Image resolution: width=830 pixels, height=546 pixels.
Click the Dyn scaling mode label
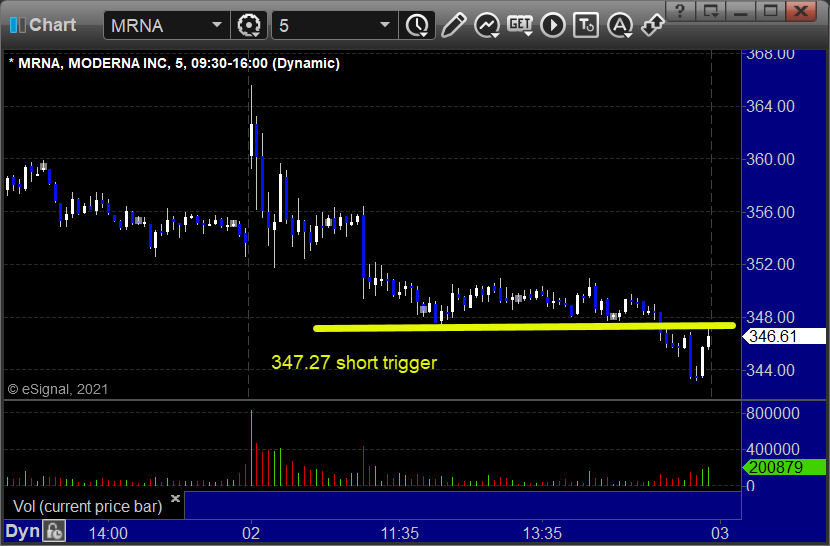point(23,531)
